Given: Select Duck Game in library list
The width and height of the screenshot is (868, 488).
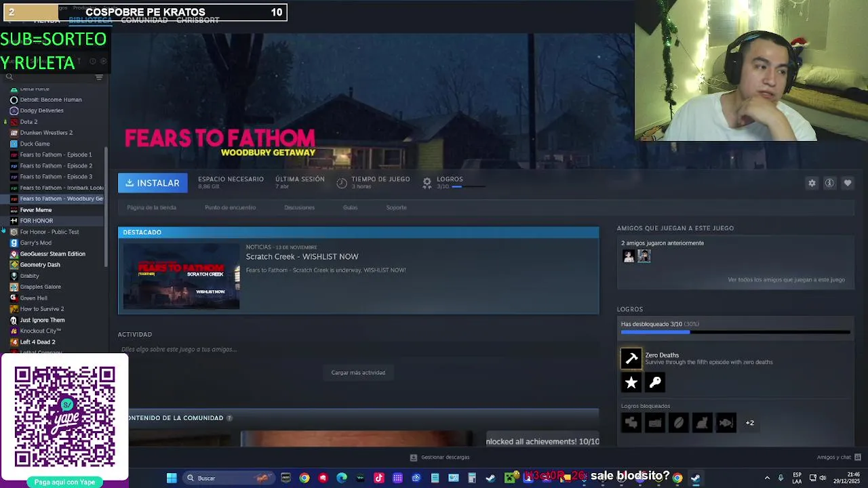Looking at the screenshot, I should [x=35, y=144].
